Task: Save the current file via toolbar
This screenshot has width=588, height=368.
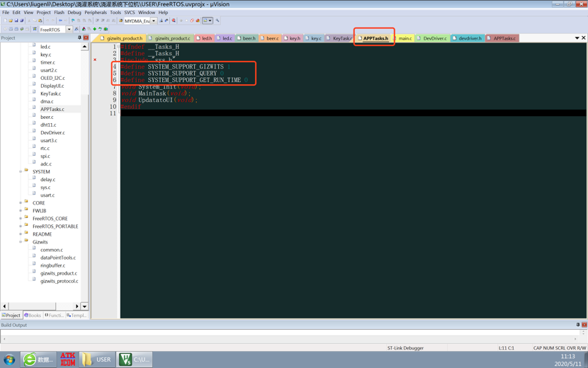Action: (x=16, y=21)
